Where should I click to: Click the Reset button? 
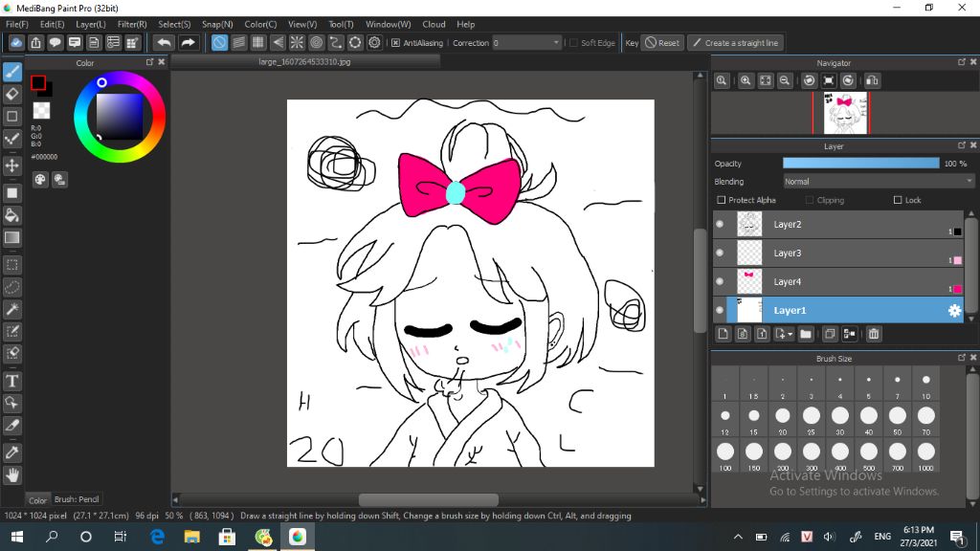coord(662,43)
